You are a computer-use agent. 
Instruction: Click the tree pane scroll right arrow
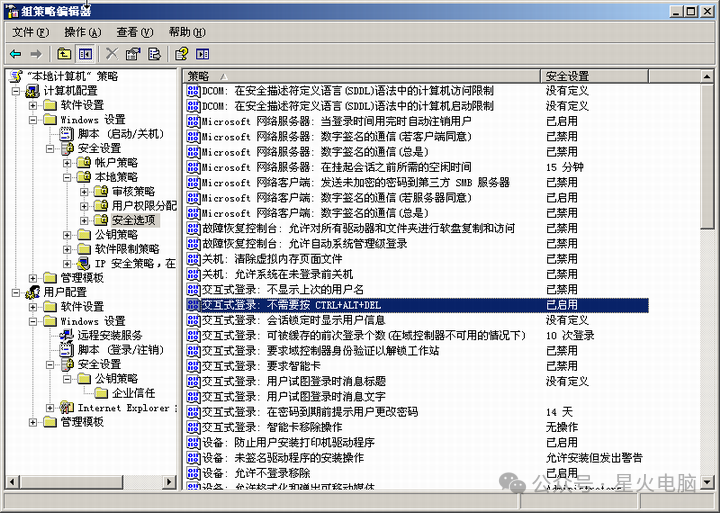169,482
